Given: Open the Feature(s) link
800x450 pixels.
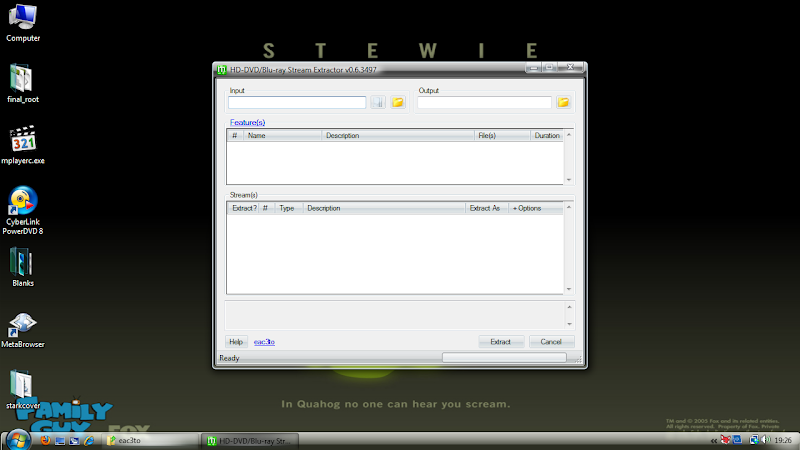Looking at the screenshot, I should point(247,122).
